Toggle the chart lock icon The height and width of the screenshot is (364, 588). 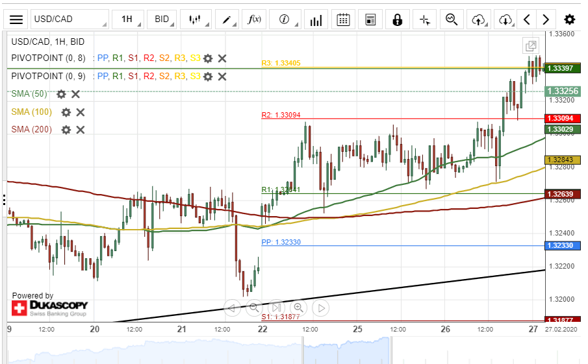(397, 19)
